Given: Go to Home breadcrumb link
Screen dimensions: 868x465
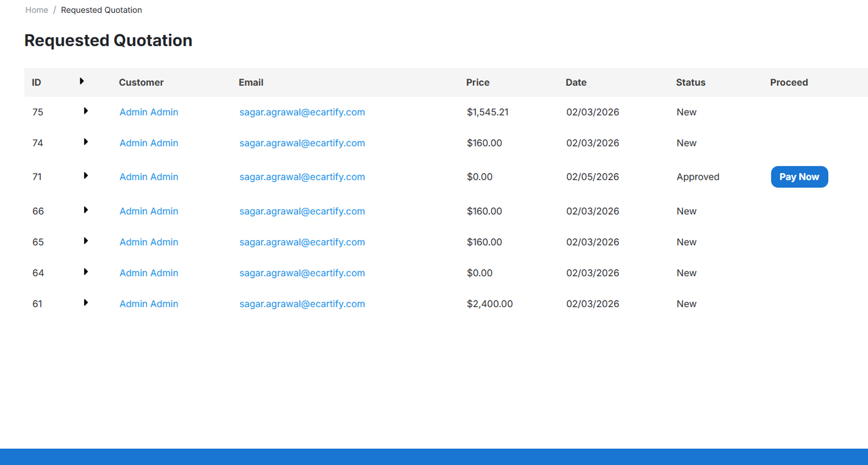Looking at the screenshot, I should 36,10.
